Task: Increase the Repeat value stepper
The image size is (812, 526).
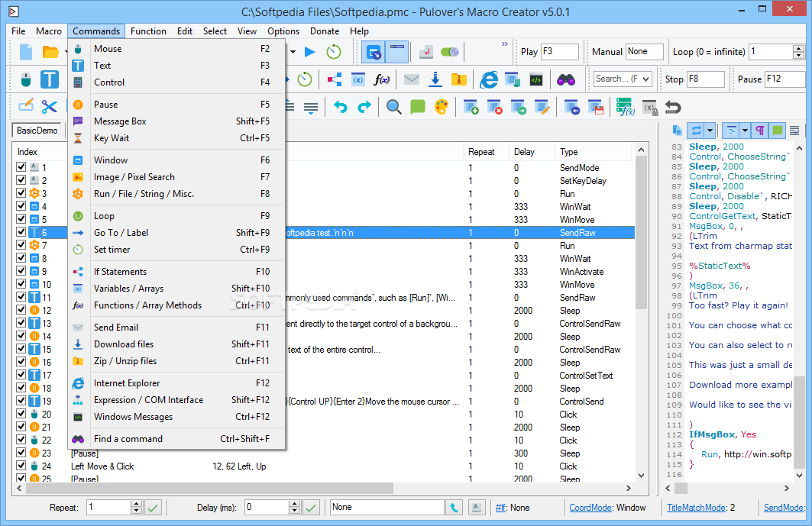Action: pyautogui.click(x=136, y=504)
